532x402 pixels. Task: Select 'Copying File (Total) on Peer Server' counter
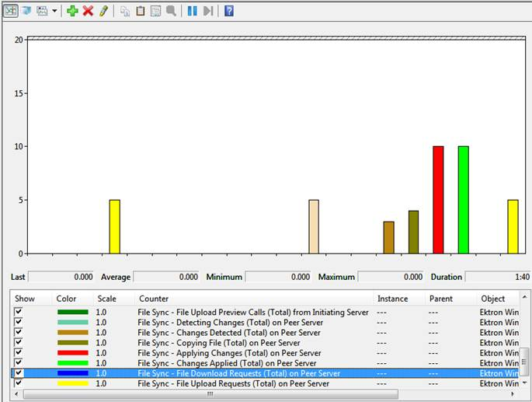coord(219,343)
